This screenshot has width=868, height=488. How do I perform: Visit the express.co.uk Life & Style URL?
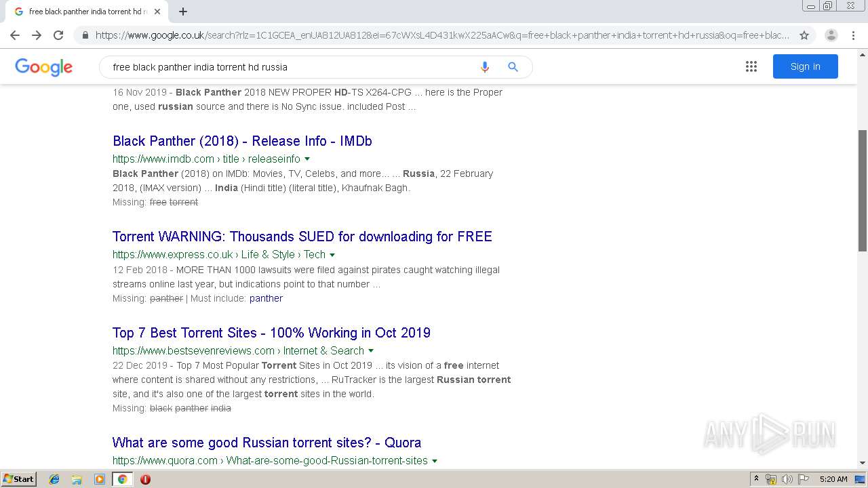[219, 255]
